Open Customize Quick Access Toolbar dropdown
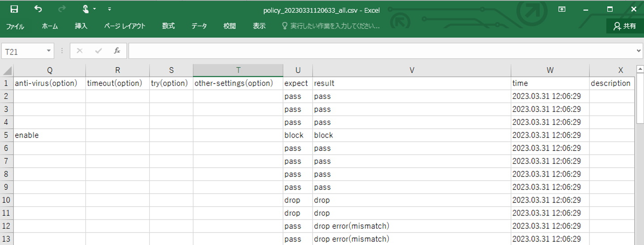 click(x=110, y=9)
